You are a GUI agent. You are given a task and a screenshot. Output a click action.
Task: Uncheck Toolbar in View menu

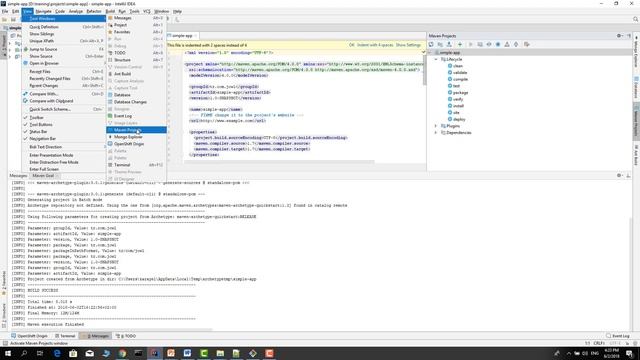tap(64, 118)
